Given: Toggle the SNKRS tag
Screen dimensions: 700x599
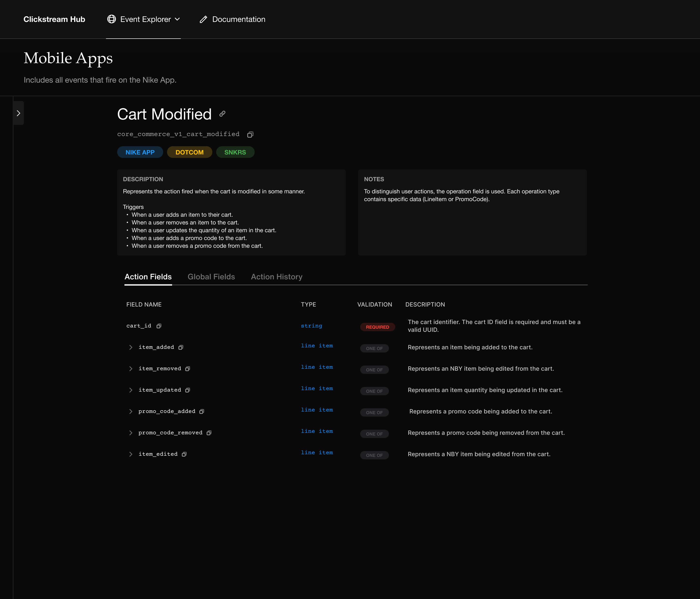Looking at the screenshot, I should tap(235, 152).
